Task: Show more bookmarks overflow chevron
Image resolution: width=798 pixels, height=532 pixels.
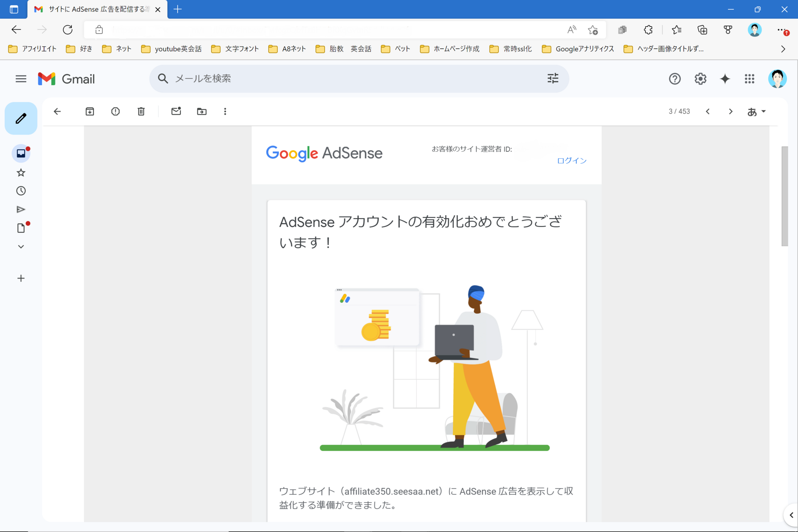Action: pyautogui.click(x=783, y=49)
